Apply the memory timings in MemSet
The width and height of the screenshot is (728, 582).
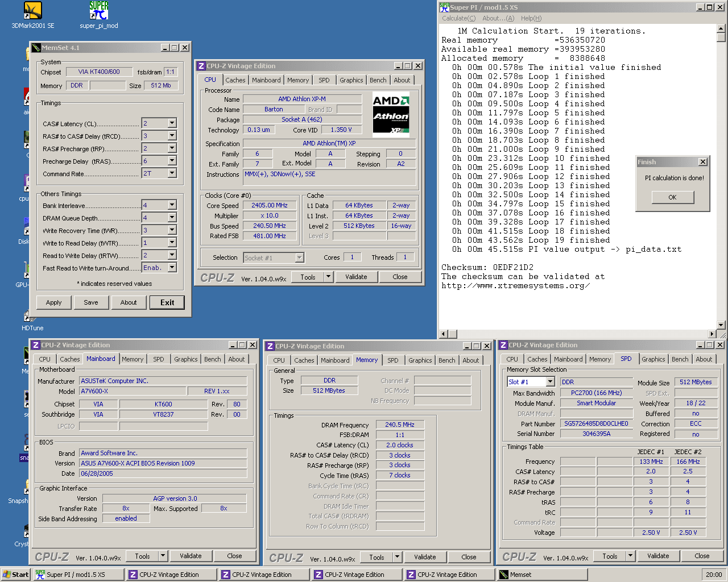pos(53,302)
